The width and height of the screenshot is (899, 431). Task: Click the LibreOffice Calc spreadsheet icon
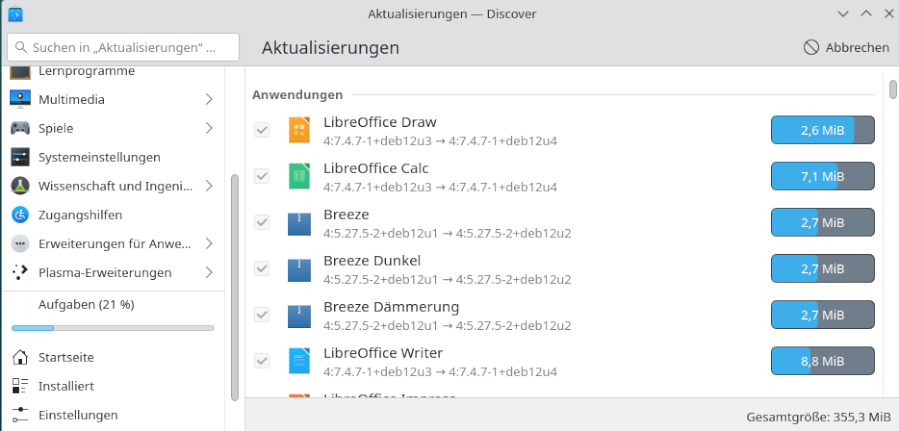pos(300,176)
